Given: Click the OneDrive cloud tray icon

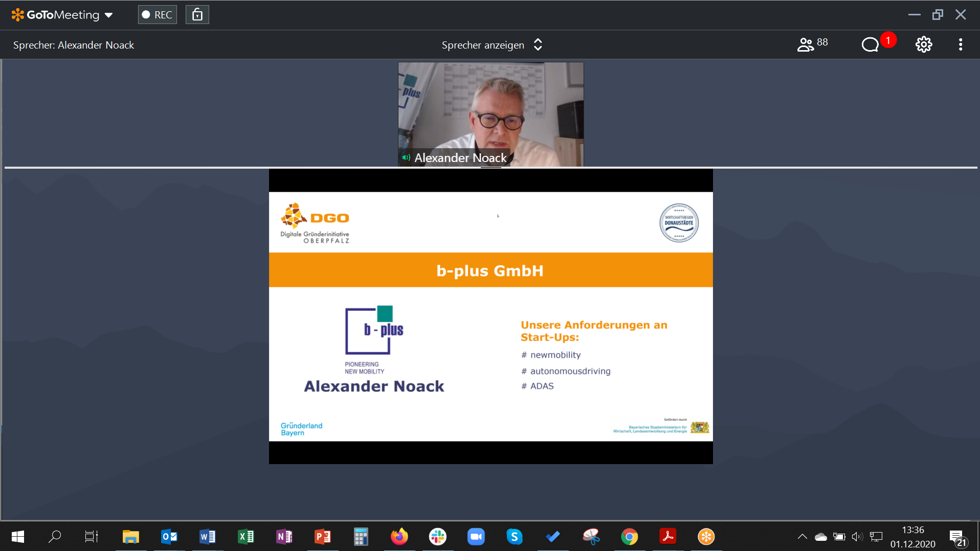Looking at the screenshot, I should [821, 537].
